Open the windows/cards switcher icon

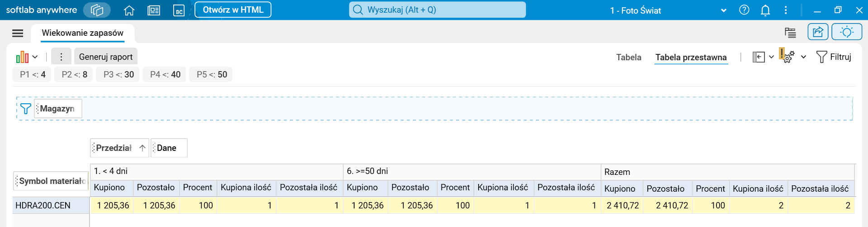click(x=97, y=10)
